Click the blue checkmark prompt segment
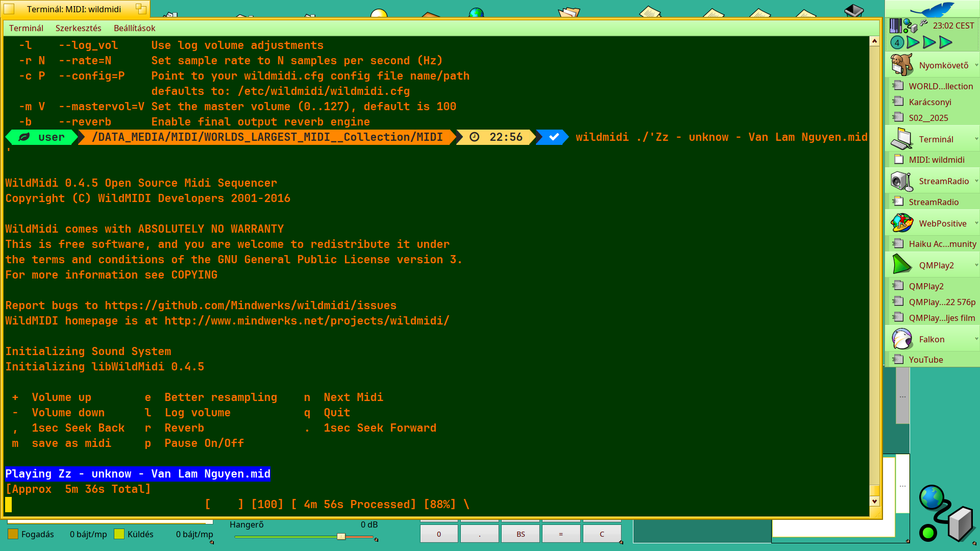The width and height of the screenshot is (980, 551). coord(553,137)
